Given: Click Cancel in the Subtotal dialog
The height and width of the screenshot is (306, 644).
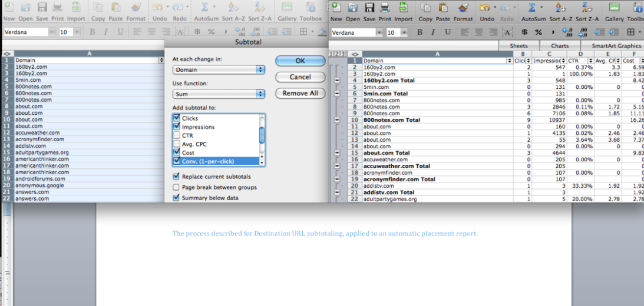Looking at the screenshot, I should point(300,76).
